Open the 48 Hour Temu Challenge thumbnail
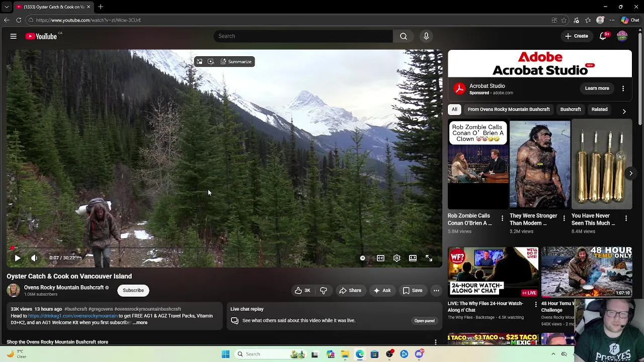The width and height of the screenshot is (644, 362). click(x=587, y=272)
